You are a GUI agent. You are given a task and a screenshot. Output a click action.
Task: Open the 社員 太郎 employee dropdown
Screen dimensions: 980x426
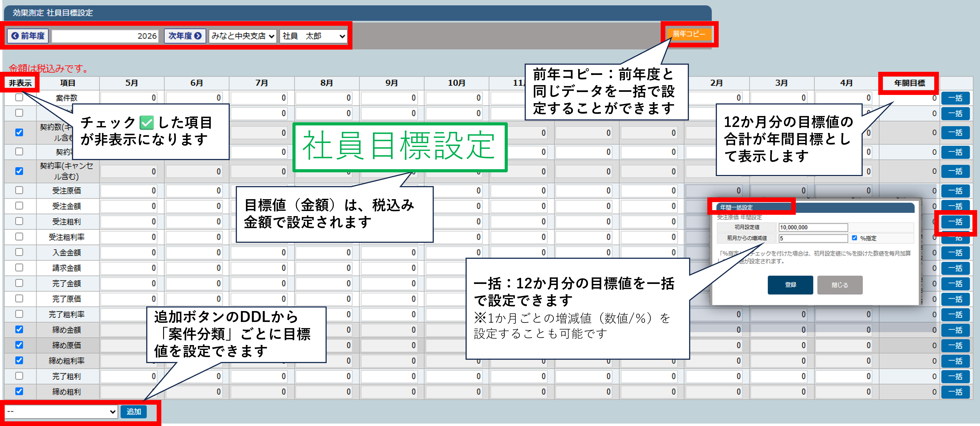pyautogui.click(x=314, y=36)
